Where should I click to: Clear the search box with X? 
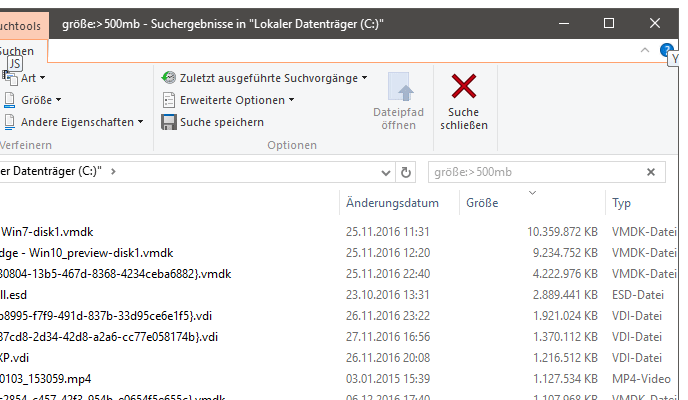point(651,172)
